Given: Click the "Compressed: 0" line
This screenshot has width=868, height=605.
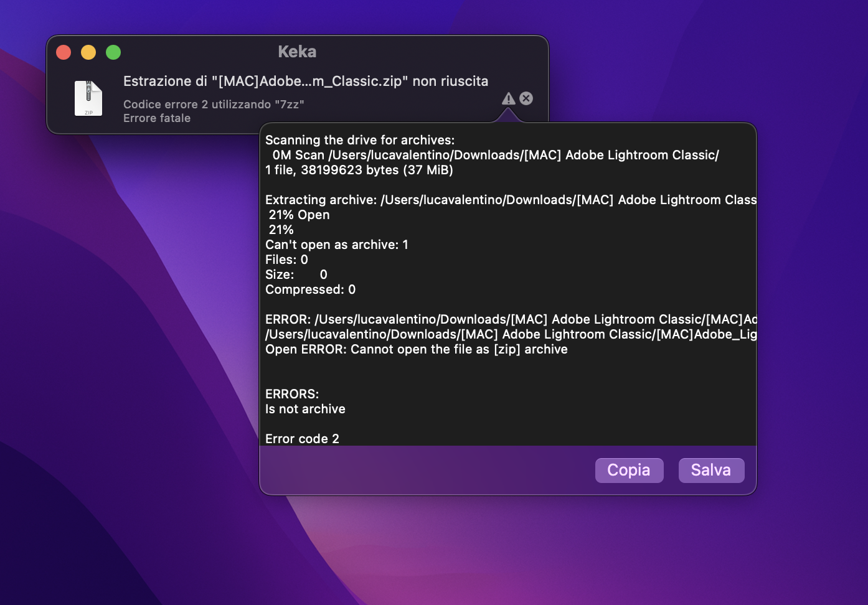Looking at the screenshot, I should 311,289.
